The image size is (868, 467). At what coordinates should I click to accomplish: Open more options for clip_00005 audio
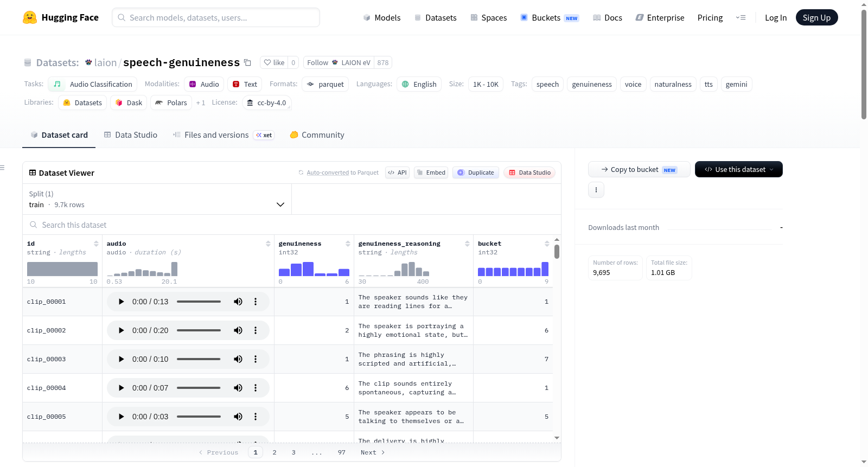coord(256,417)
